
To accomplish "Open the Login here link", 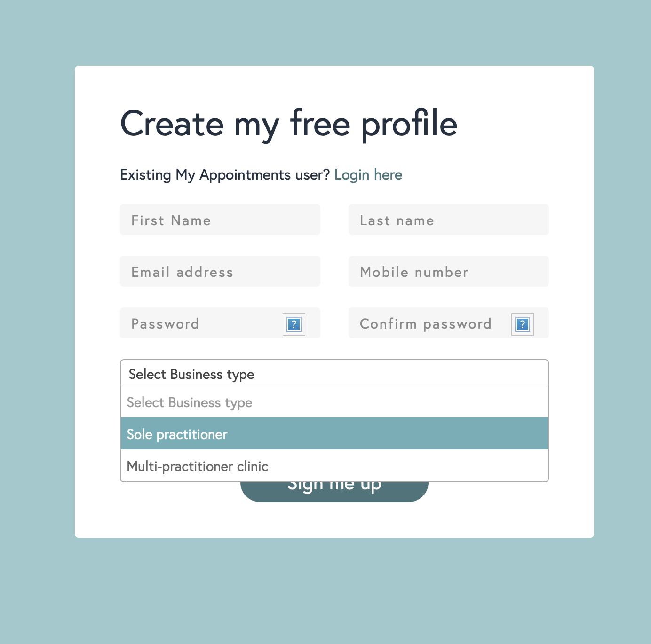I will click(x=368, y=175).
